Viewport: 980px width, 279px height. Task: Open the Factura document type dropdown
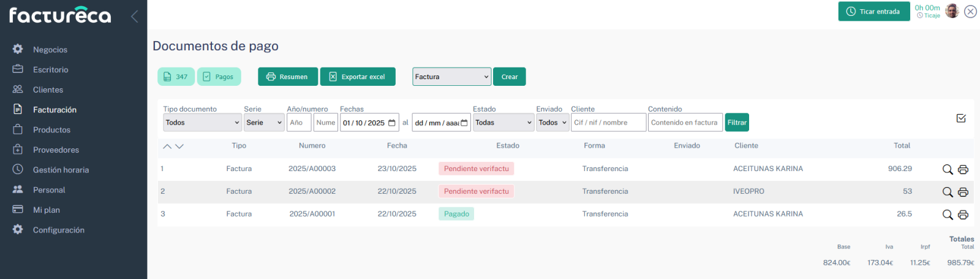451,77
